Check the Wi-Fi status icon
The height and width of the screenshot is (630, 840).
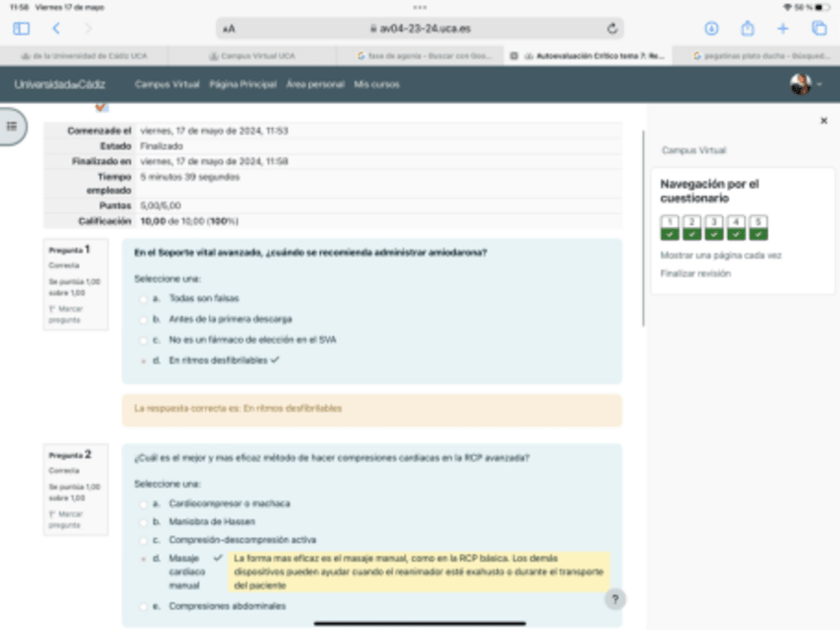(787, 8)
